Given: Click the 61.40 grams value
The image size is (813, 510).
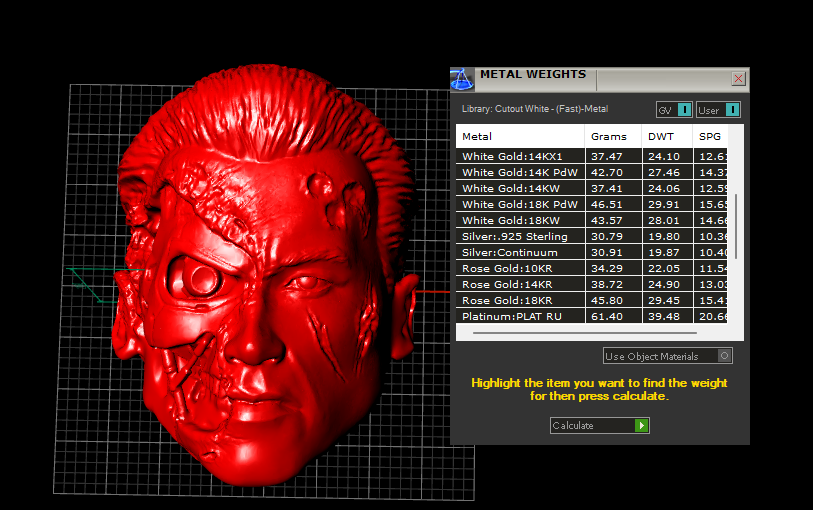Looking at the screenshot, I should 607,317.
